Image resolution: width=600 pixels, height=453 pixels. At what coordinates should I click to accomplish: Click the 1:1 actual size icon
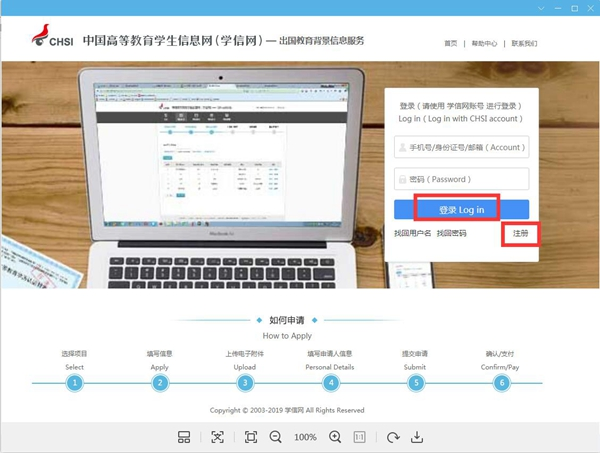360,437
